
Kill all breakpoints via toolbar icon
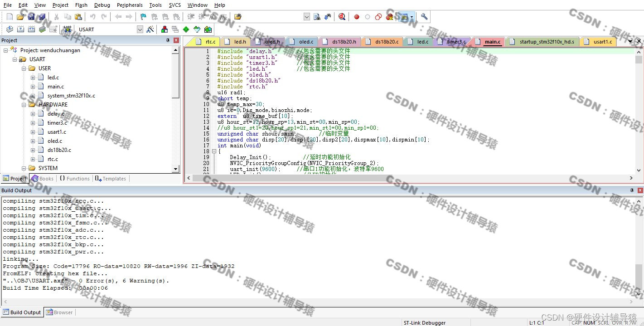[x=390, y=17]
